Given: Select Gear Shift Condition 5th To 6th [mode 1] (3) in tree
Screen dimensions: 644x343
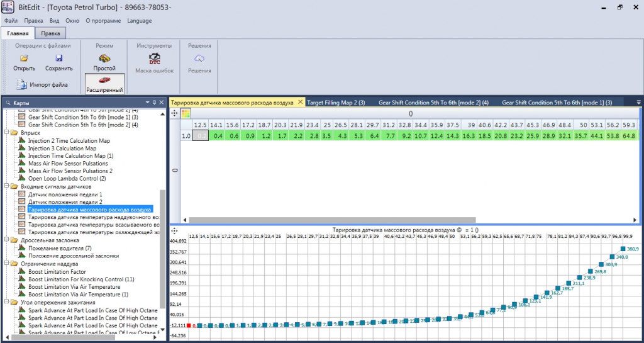Looking at the screenshot, I should point(84,117).
